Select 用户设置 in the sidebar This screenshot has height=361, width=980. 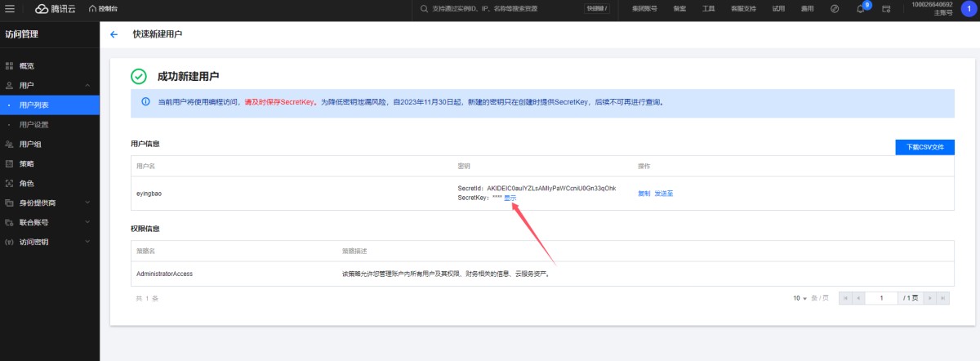pos(34,125)
